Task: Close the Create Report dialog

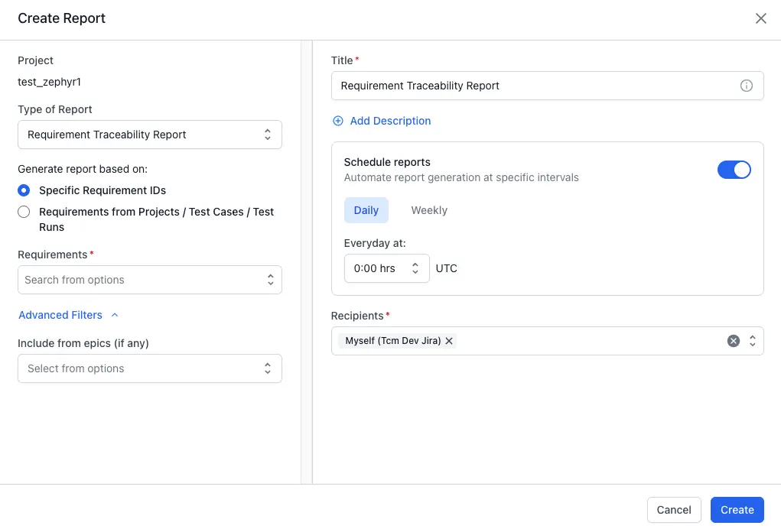Action: pos(760,18)
